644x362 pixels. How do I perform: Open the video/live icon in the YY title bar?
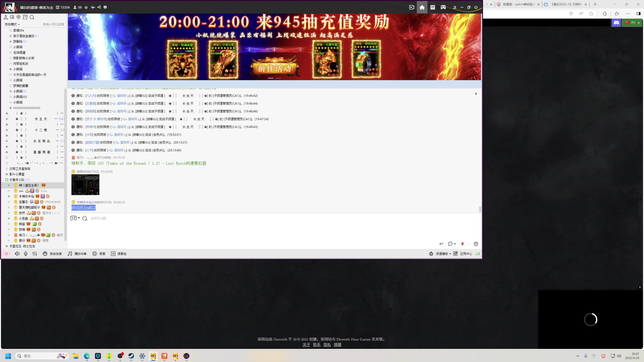tap(412, 7)
